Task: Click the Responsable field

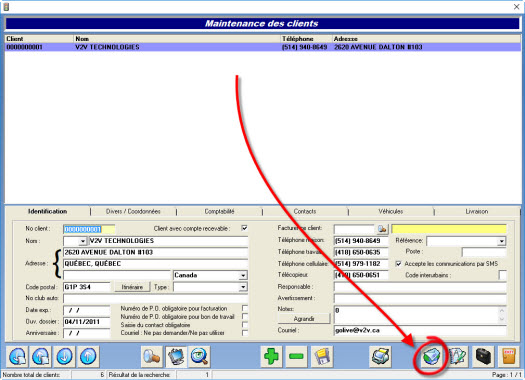Action: 420,287
